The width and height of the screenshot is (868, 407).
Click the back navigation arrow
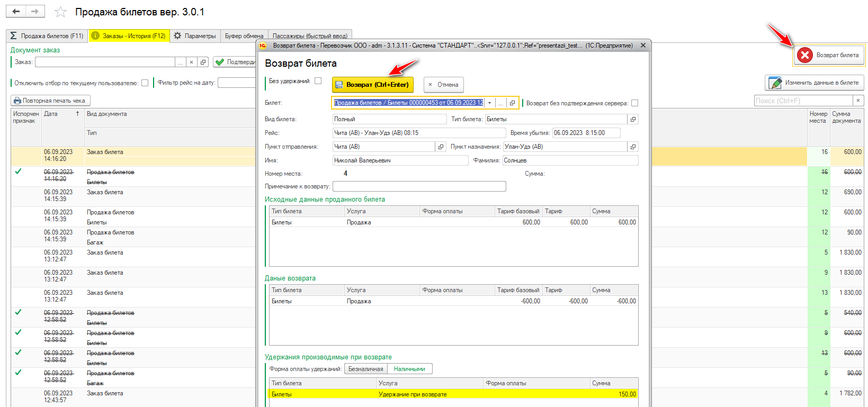click(16, 11)
